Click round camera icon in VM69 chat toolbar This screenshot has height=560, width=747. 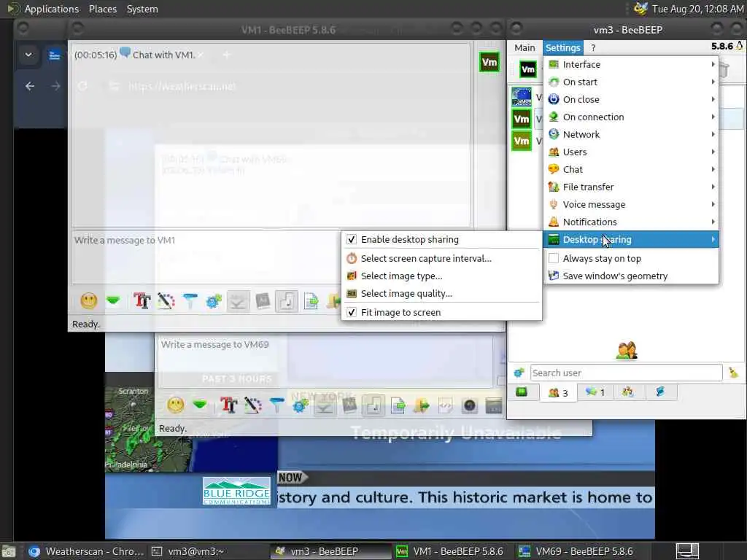tap(469, 405)
